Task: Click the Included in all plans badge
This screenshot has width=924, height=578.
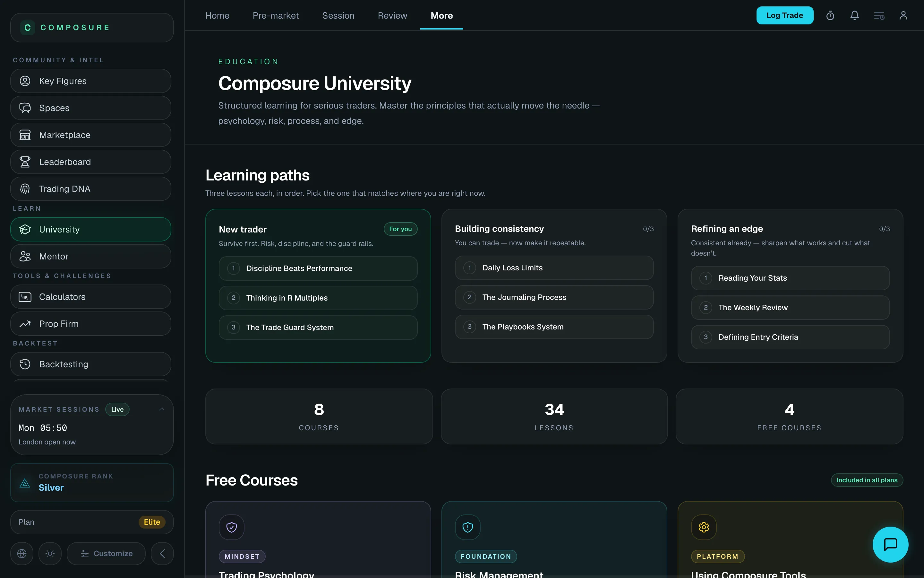Action: click(x=867, y=480)
